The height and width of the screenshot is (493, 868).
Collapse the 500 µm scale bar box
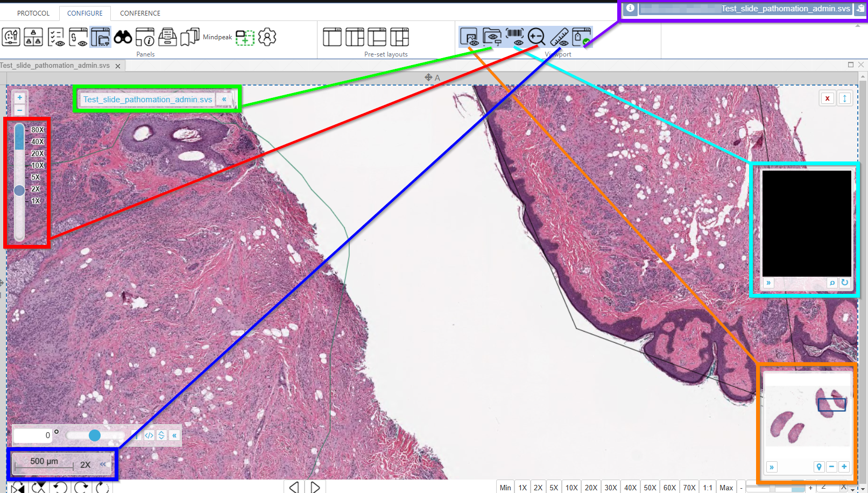[103, 464]
